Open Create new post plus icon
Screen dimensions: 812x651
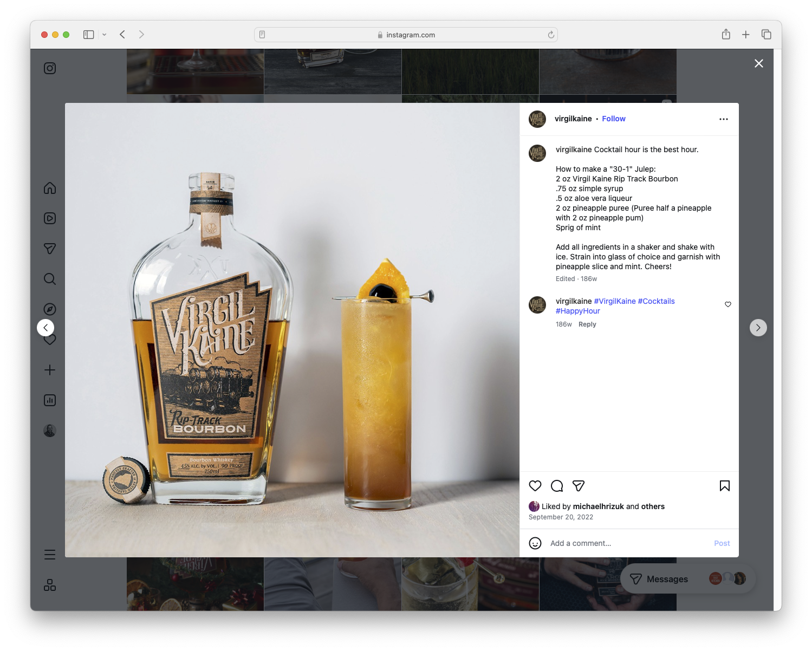point(50,370)
